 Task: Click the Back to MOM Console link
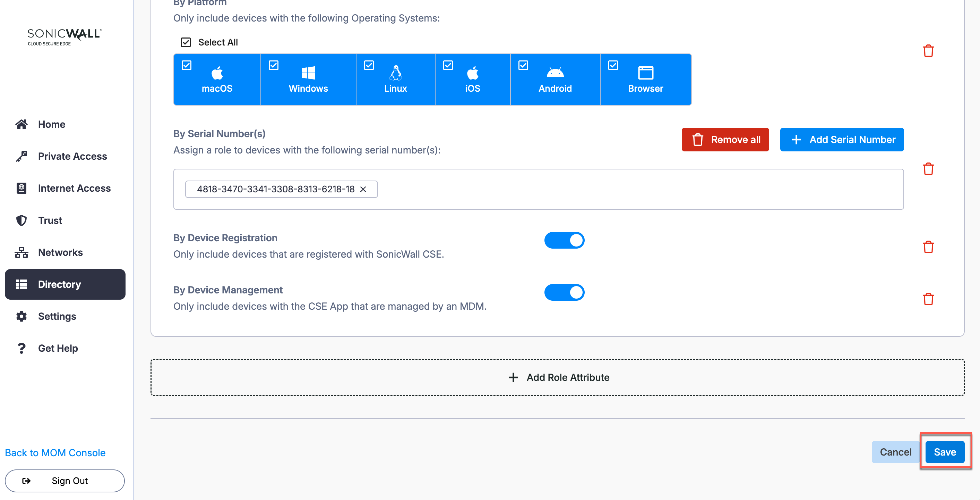55,452
